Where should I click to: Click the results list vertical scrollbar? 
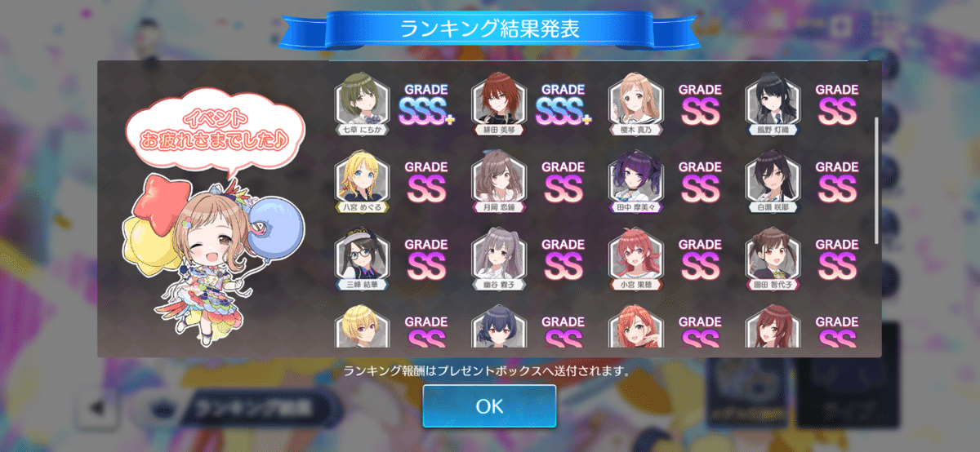877,179
